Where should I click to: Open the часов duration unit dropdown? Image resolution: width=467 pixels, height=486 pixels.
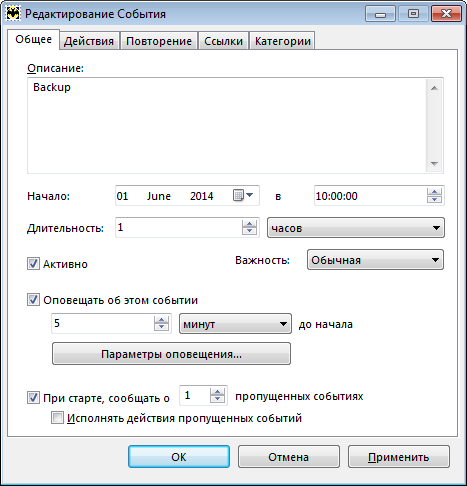(356, 228)
